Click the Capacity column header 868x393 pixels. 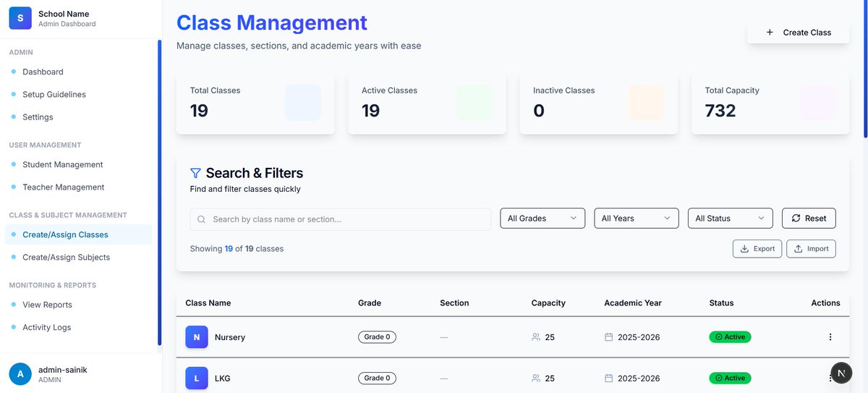pyautogui.click(x=548, y=303)
